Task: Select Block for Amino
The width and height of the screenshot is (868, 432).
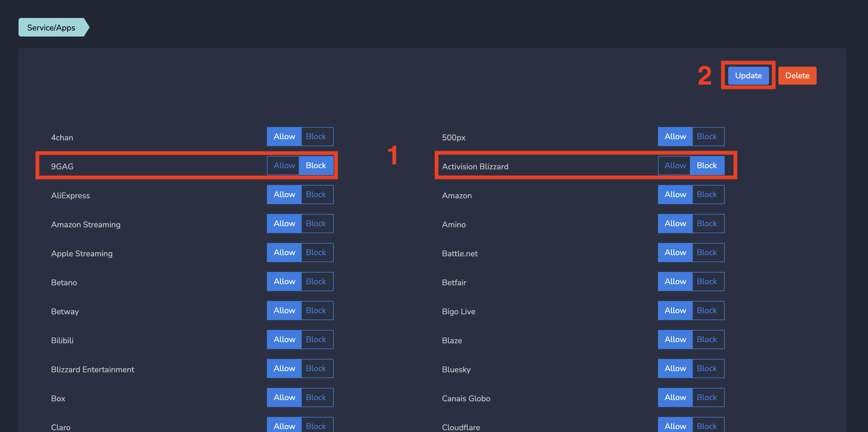Action: point(707,223)
